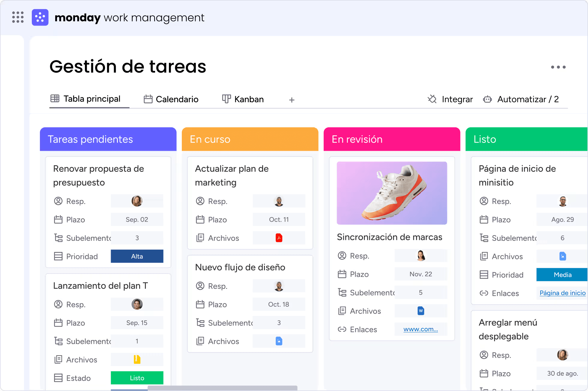This screenshot has width=588, height=391.
Task: Follow the www.com... link
Action: (x=421, y=329)
